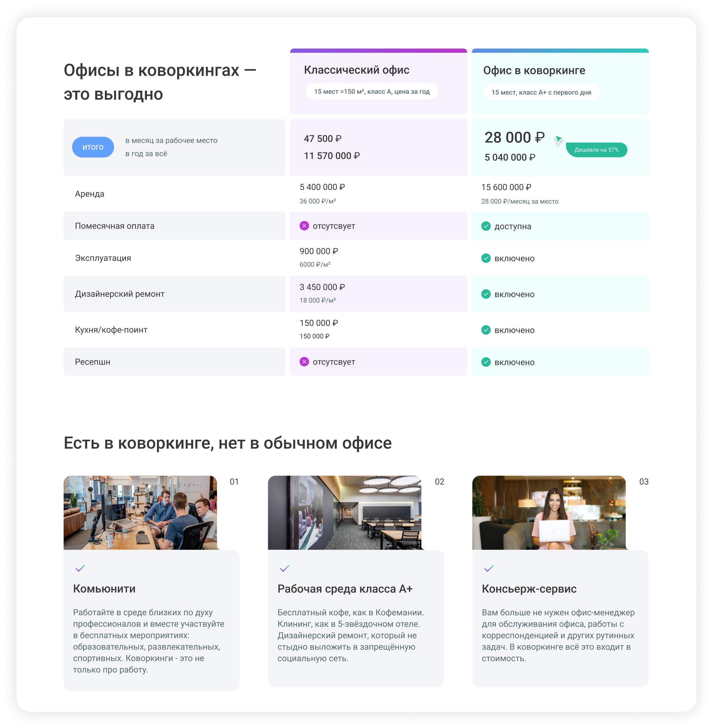Viewport: 713px width, 728px height.
Task: Open the coworking interior photo in card 02
Action: (344, 512)
